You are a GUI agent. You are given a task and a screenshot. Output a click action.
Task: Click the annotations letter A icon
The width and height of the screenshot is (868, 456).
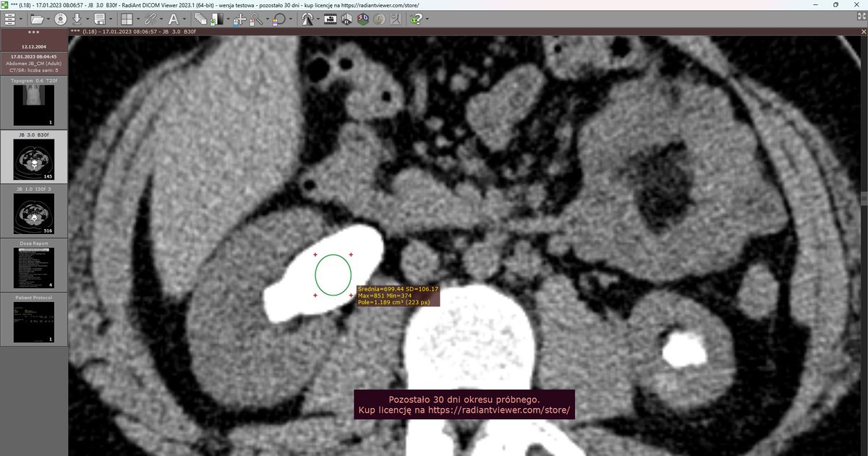(174, 19)
